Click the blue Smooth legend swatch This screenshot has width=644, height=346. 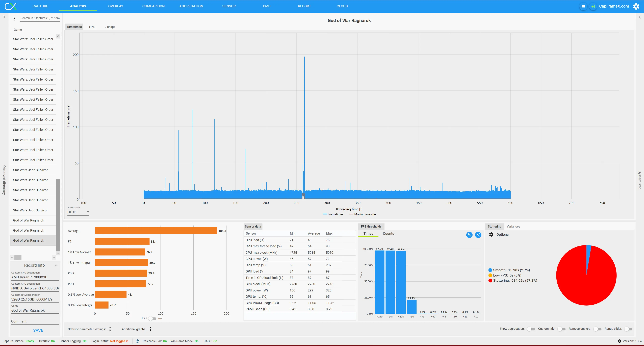coord(490,270)
